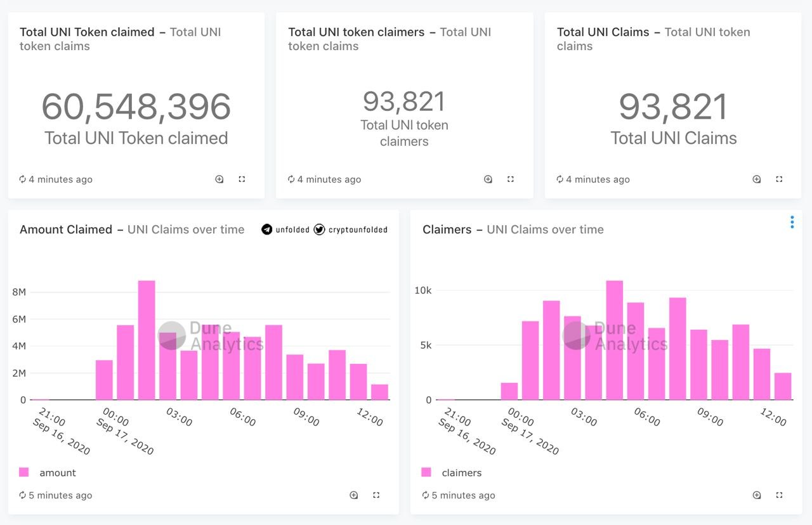Click refresh icon on Total UNI Claims card
The height and width of the screenshot is (525, 812).
(x=560, y=179)
